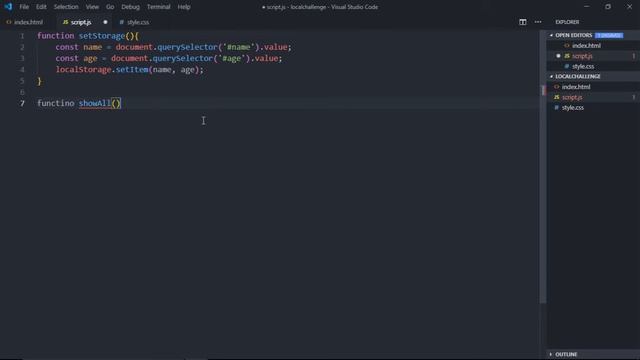Click the showAll identifier on line 7
640x360 pixels.
[95, 103]
